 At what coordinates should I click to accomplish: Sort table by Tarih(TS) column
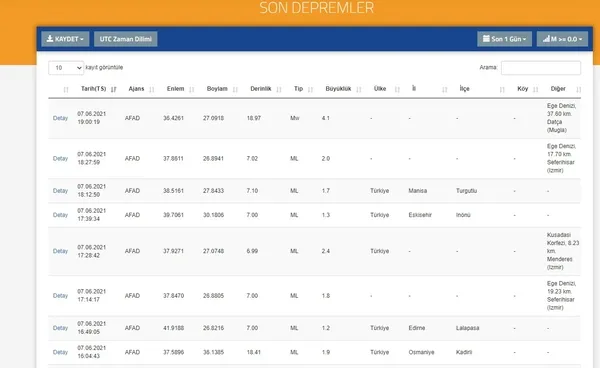coord(93,89)
